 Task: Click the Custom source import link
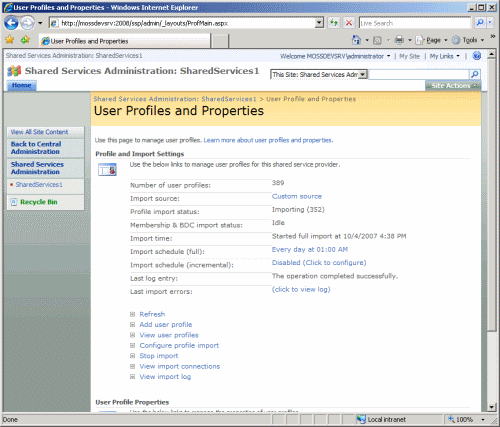click(297, 196)
